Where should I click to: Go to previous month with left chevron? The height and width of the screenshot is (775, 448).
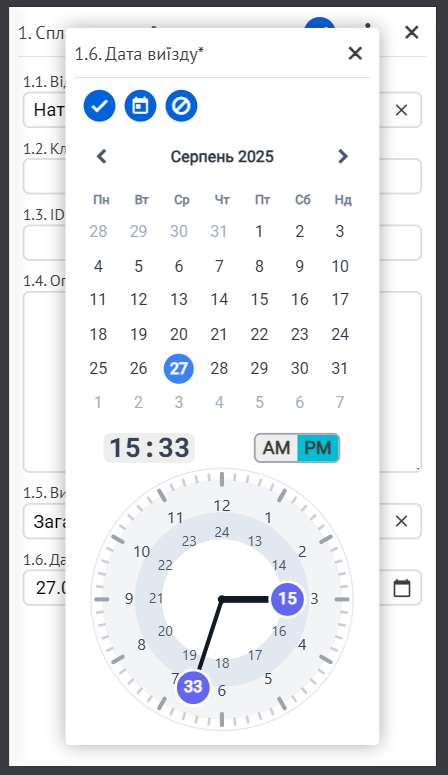pyautogui.click(x=101, y=157)
